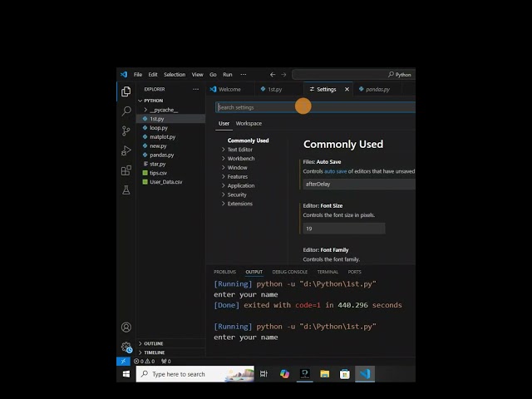Open Task View on the taskbar
This screenshot has height=399, width=532.
(264, 374)
